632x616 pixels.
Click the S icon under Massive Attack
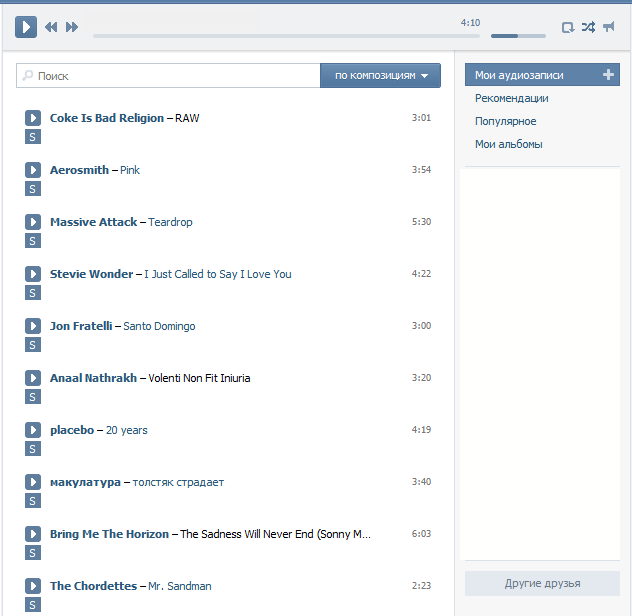33,241
